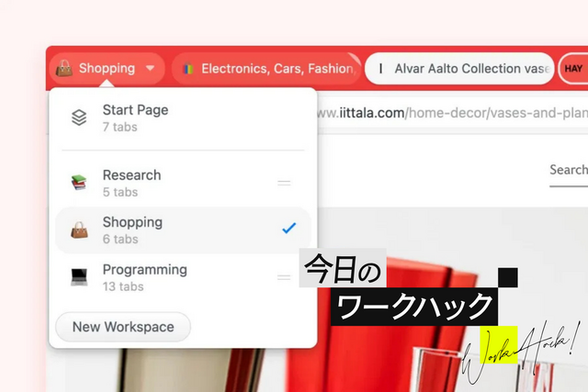
Task: Click the blue checkmark beside Shopping
Action: coord(288,228)
